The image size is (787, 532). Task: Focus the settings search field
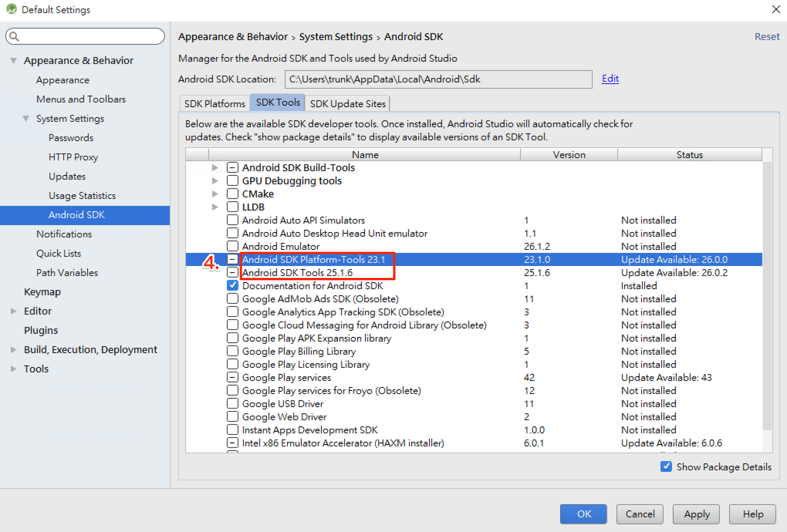(x=91, y=37)
